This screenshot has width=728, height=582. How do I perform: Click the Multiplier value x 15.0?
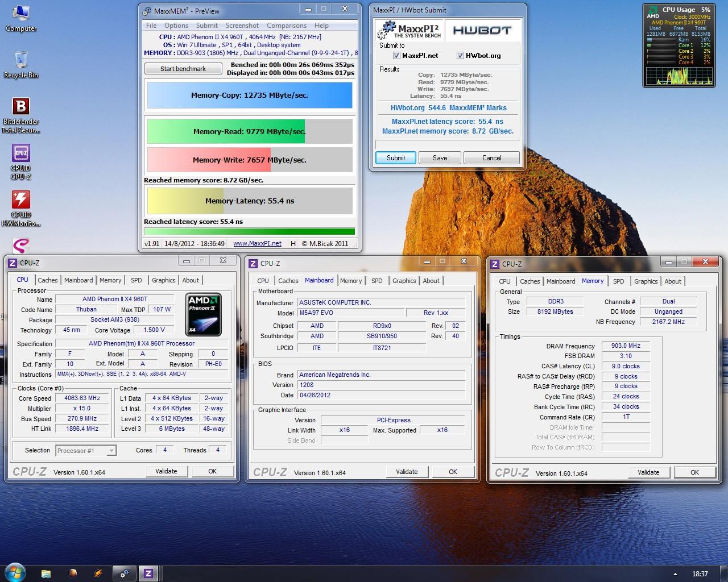(x=82, y=409)
